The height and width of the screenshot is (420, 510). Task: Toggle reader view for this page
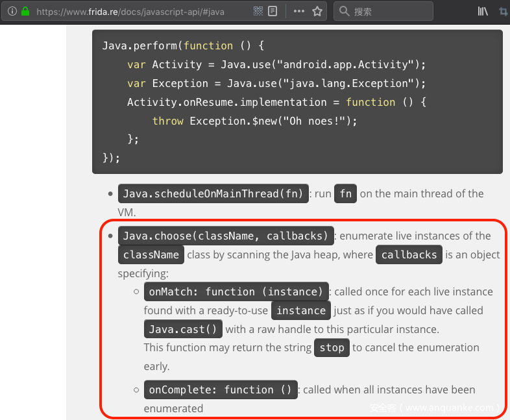[273, 11]
